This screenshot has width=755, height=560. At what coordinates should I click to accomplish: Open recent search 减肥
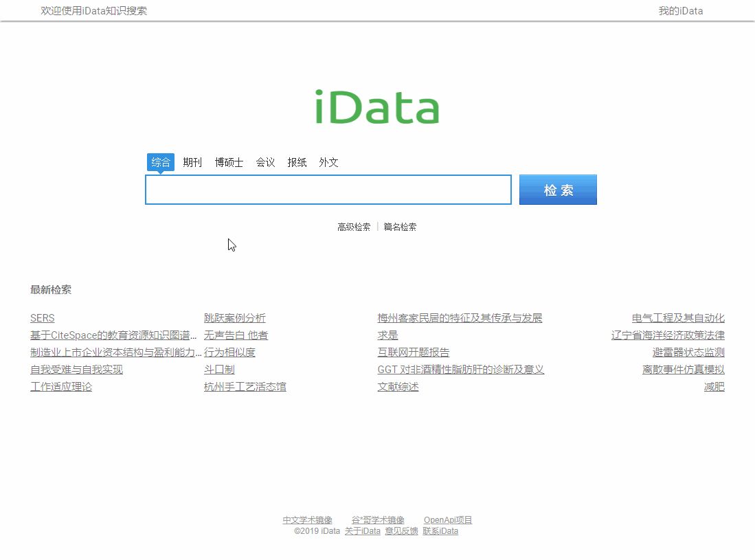click(714, 387)
